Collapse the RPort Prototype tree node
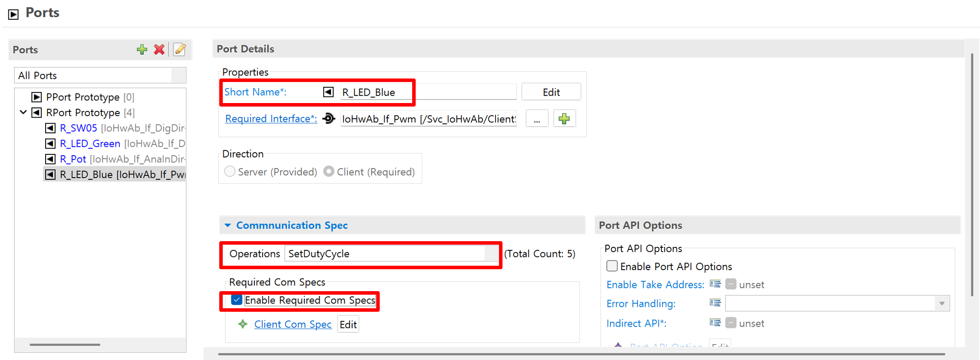Screen dimensions: 980x360 [24, 113]
